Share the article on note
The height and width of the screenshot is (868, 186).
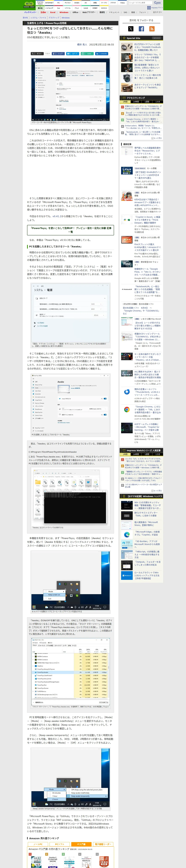tap(87, 54)
